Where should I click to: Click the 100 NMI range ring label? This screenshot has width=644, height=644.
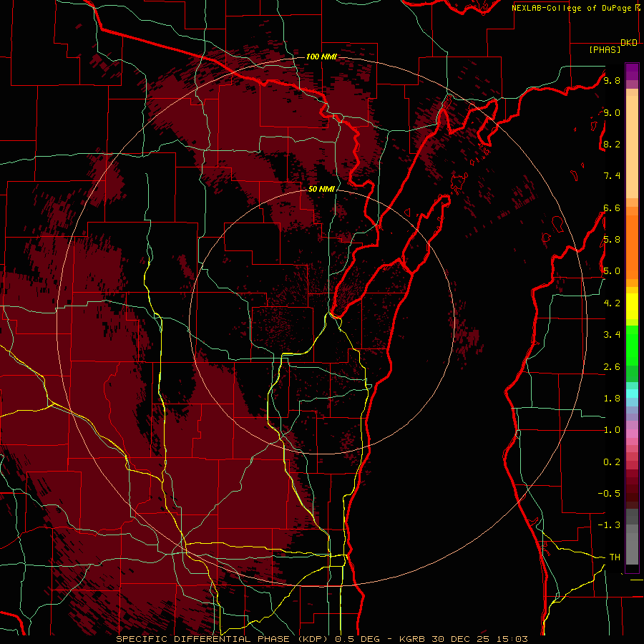[x=321, y=57]
